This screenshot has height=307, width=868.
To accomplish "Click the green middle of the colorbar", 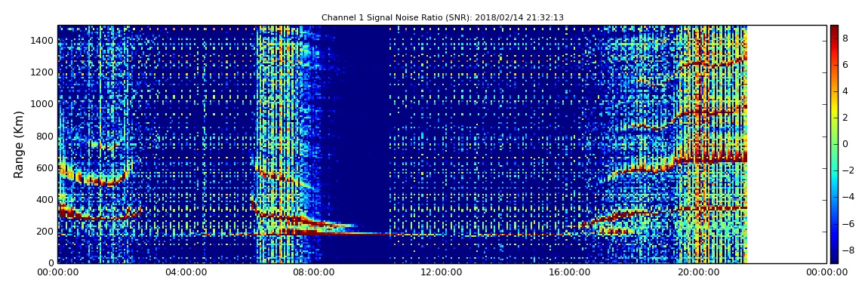I will (x=834, y=144).
